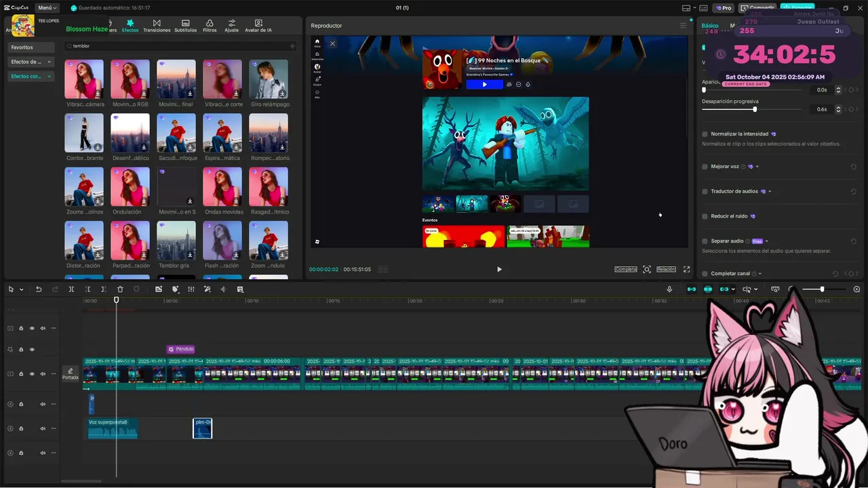Zoom in the timeline with magnifier icon

click(856, 289)
